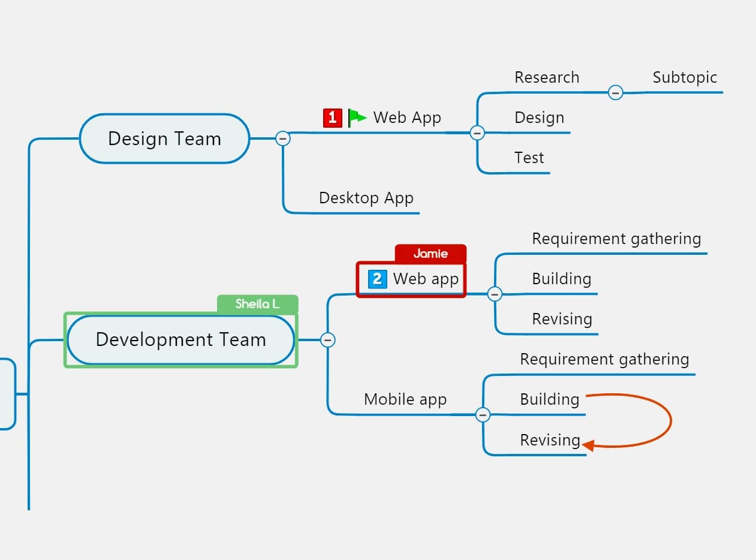Select the Web app topic under Development Team
This screenshot has height=560, width=756.
(426, 279)
